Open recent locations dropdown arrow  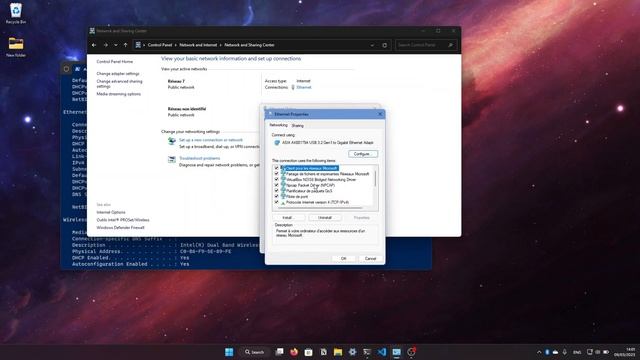click(116, 45)
